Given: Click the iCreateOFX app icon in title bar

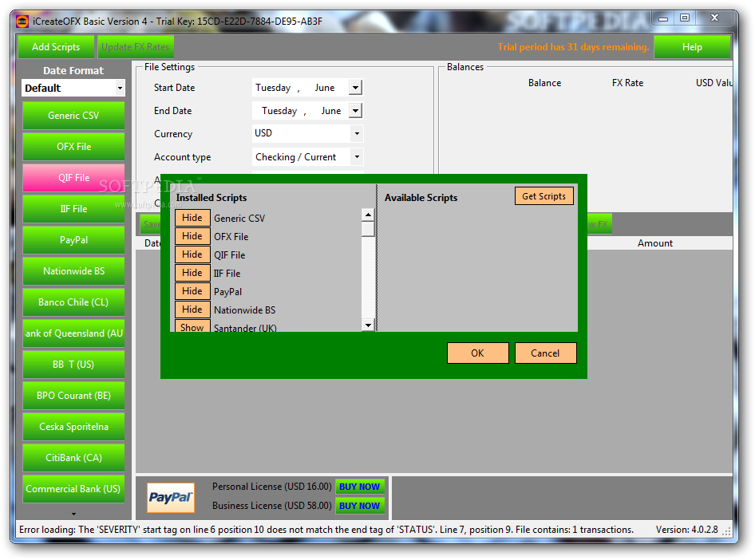Looking at the screenshot, I should (x=22, y=22).
